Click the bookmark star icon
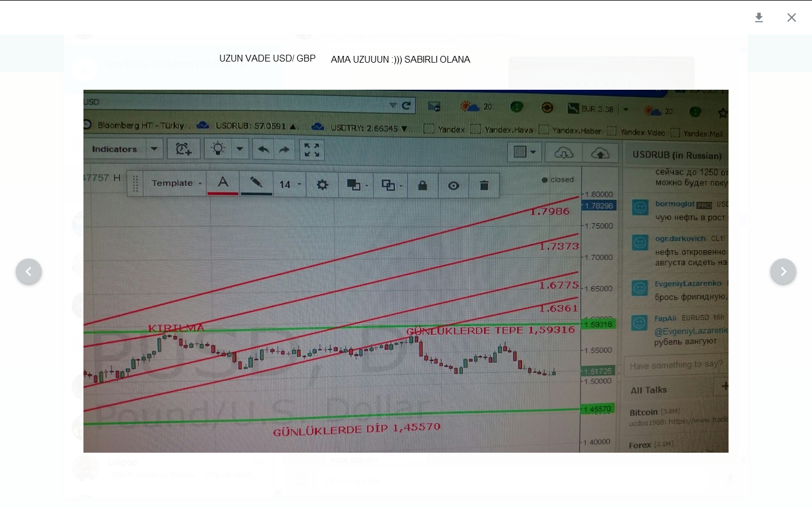 (x=722, y=113)
